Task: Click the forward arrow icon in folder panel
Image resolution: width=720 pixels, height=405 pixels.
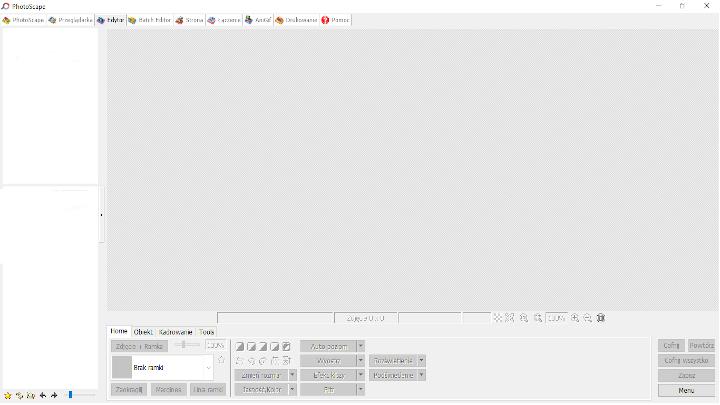Action: (54, 395)
